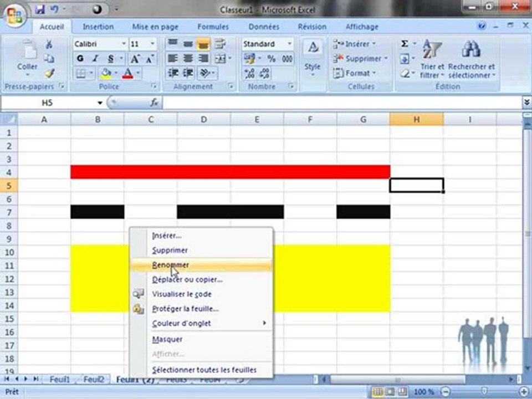Open text orientation options
The height and width of the screenshot is (399, 532).
[206, 73]
